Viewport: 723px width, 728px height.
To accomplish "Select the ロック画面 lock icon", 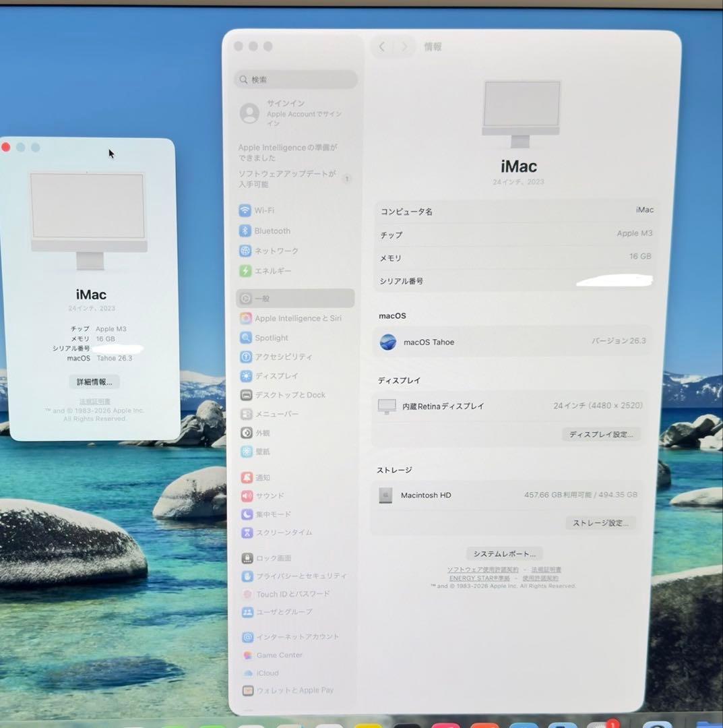I will pos(247,558).
